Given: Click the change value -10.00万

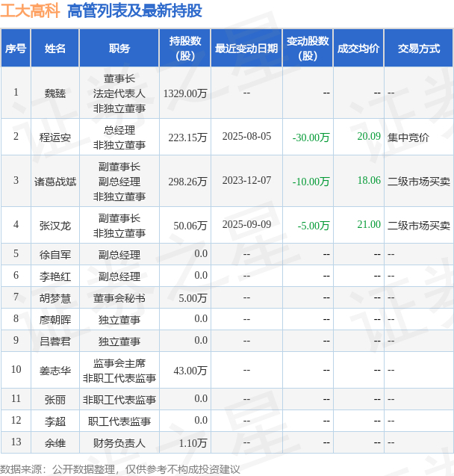Looking at the screenshot, I should pos(311,182).
